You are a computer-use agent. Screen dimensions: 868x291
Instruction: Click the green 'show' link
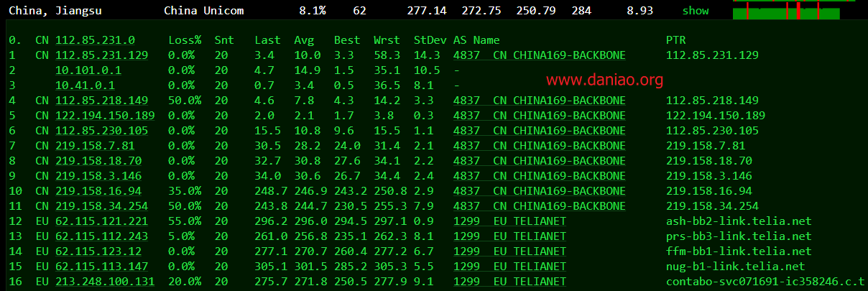point(696,11)
